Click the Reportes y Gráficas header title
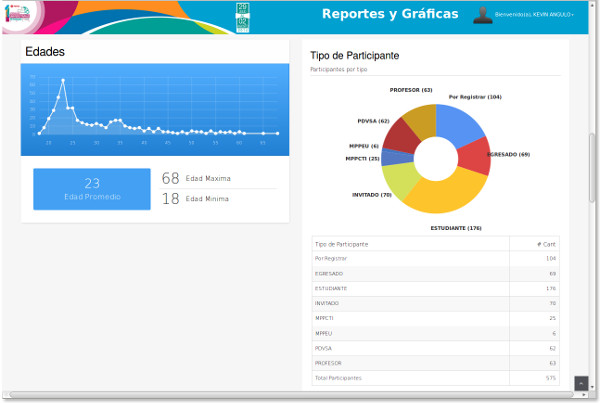The height and width of the screenshot is (403, 600). 390,14
